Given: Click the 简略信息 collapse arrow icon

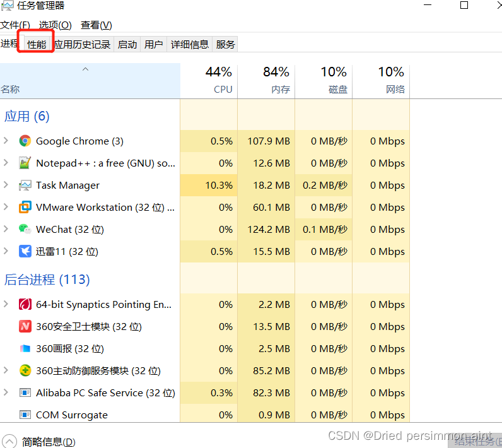Looking at the screenshot, I should click(x=9, y=441).
